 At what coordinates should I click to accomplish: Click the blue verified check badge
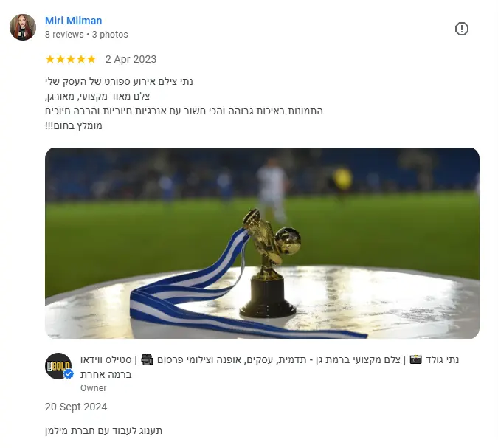(x=69, y=374)
